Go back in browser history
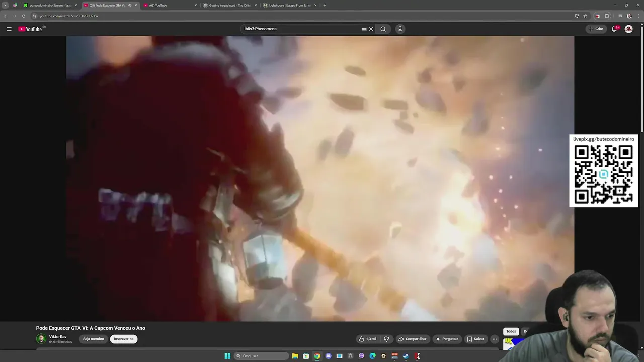This screenshot has width=644, height=362. (x=6, y=16)
